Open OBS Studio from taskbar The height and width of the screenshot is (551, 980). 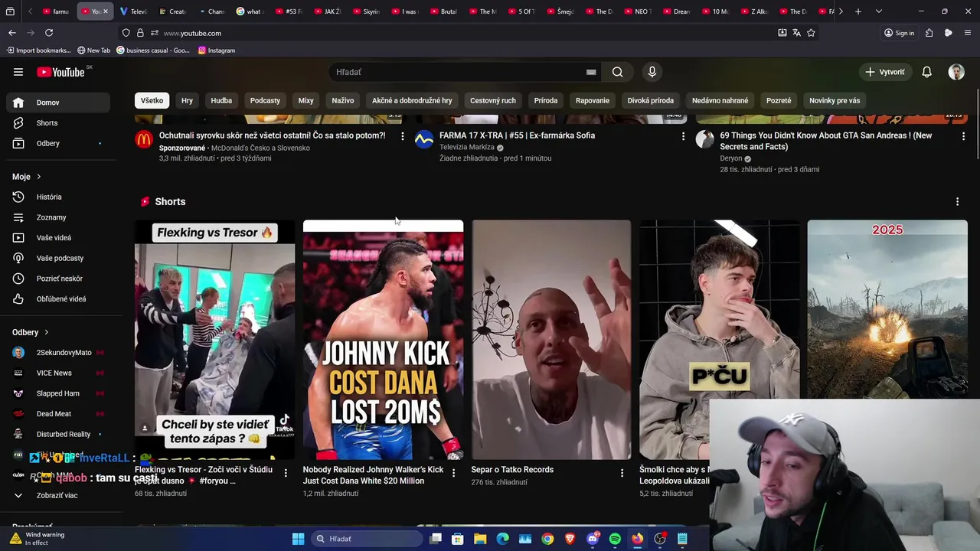coord(660,539)
